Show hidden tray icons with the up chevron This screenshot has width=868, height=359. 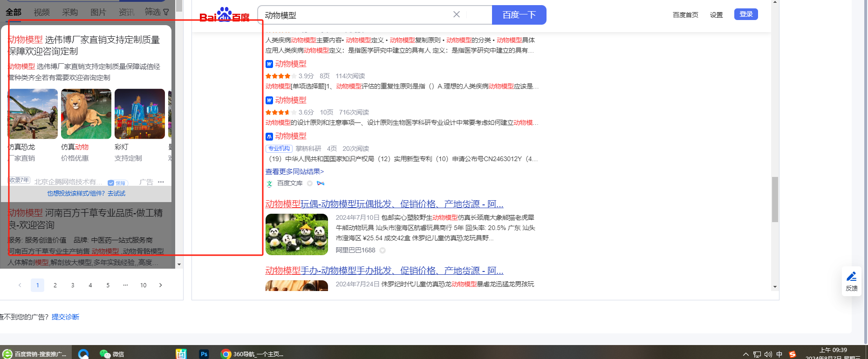(745, 354)
